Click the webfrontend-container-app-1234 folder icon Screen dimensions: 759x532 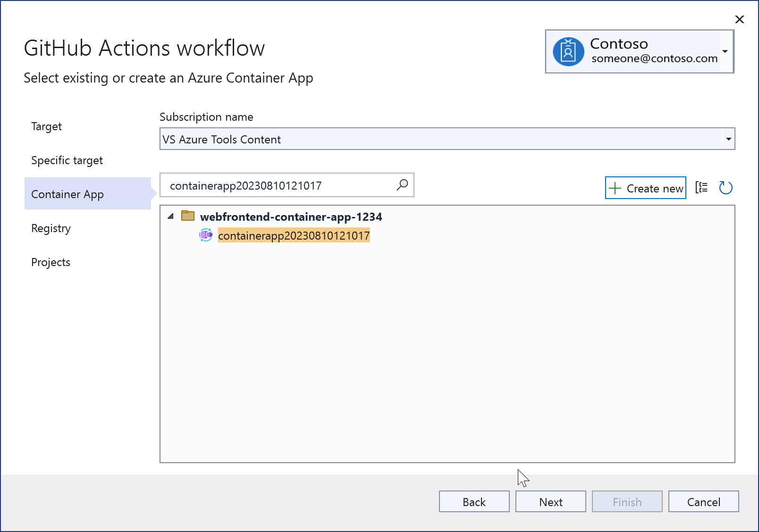pyautogui.click(x=188, y=216)
